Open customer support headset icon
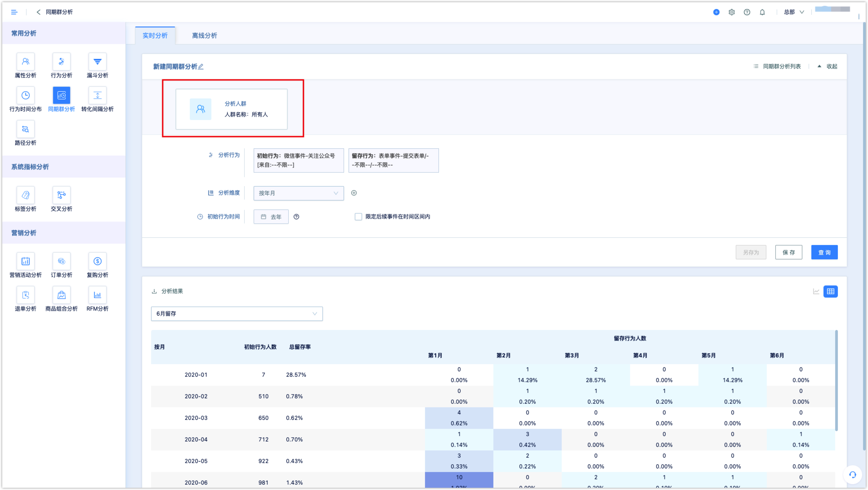Viewport: 868px width, 490px height. (852, 474)
